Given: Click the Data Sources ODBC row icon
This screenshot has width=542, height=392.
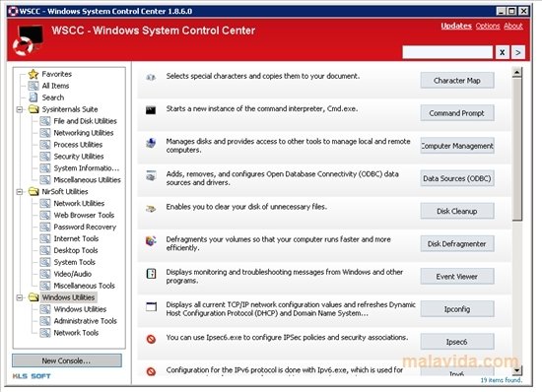Looking at the screenshot, I should [151, 175].
